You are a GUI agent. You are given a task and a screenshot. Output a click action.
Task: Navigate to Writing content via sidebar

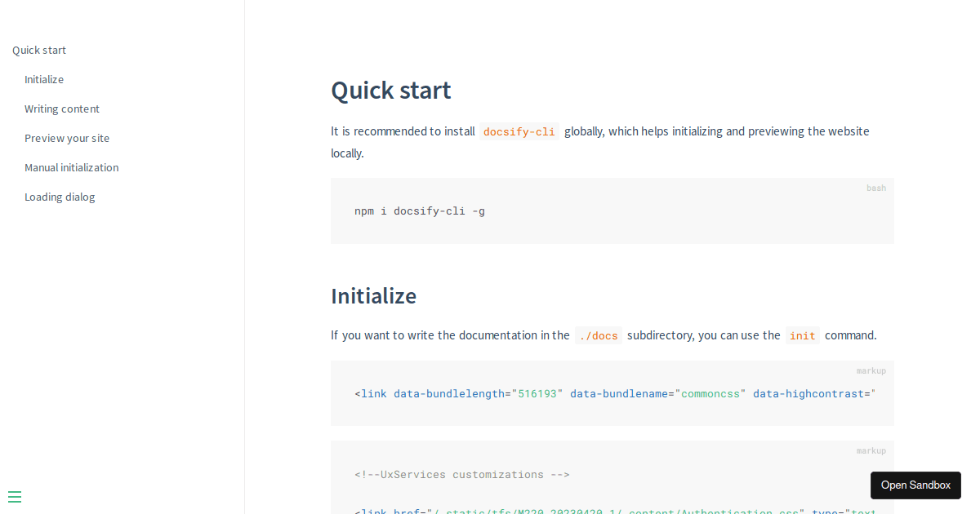[x=62, y=109]
